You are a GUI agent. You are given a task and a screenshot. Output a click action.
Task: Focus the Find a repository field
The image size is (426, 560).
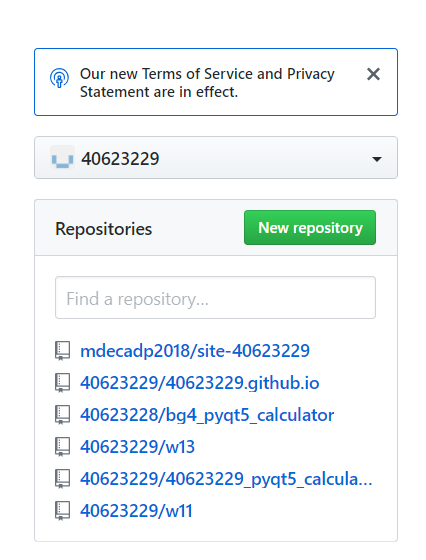click(215, 298)
